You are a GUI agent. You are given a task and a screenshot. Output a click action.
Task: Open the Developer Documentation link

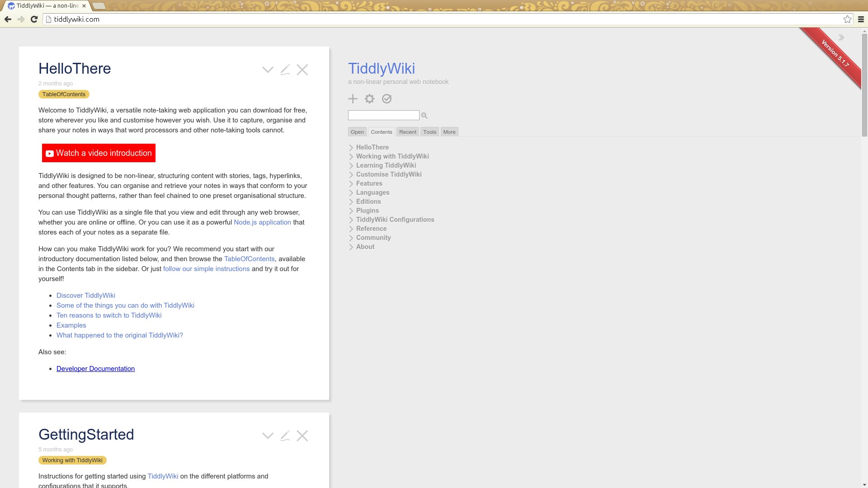coord(95,369)
